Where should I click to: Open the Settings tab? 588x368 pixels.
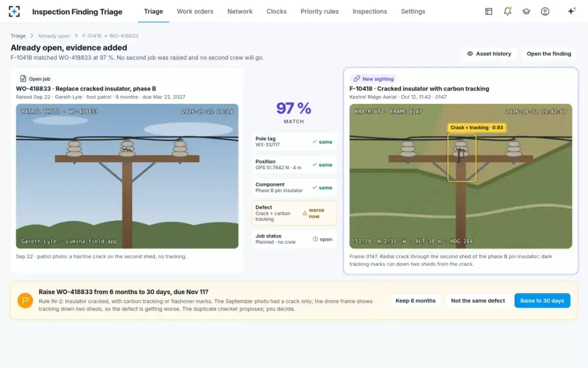click(x=413, y=11)
